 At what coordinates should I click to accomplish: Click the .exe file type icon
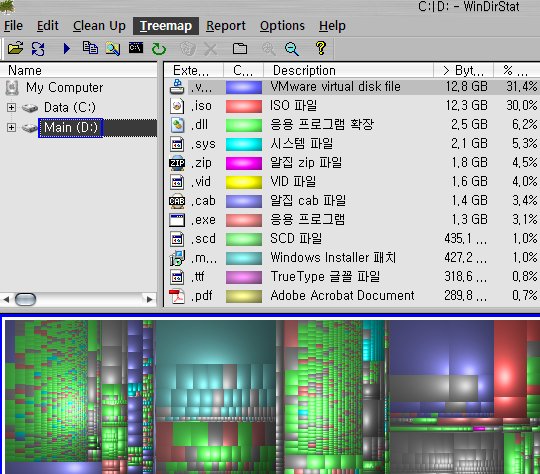[177, 220]
